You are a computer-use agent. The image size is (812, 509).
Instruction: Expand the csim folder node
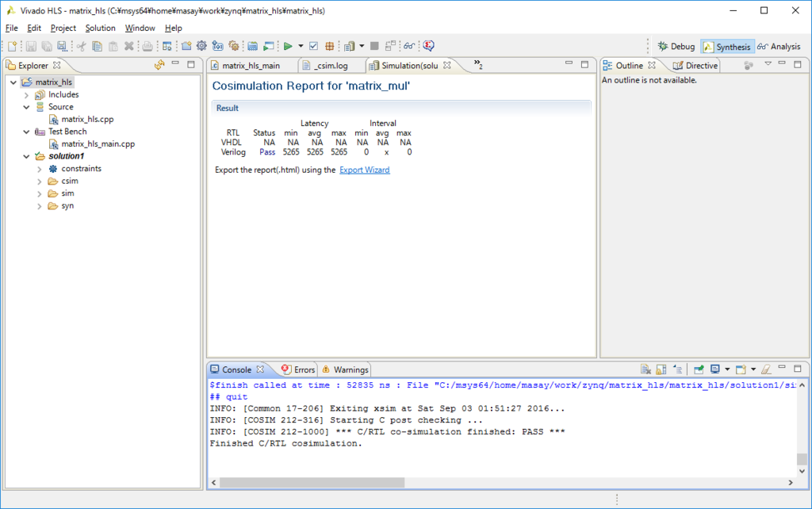point(40,182)
